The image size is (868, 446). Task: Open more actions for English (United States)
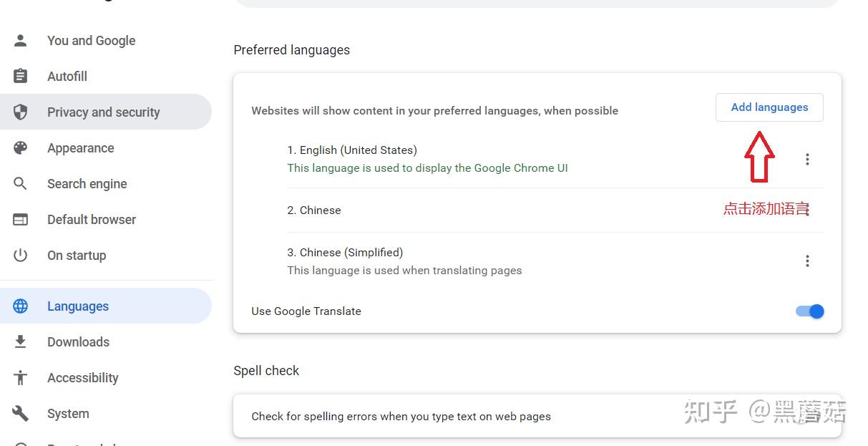point(807,159)
